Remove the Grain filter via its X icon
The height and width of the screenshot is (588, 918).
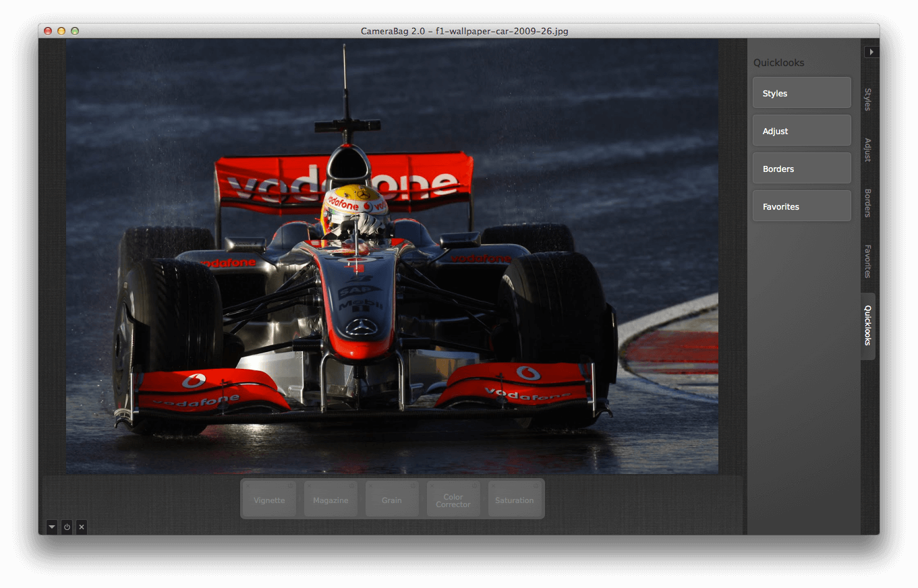pyautogui.click(x=370, y=486)
